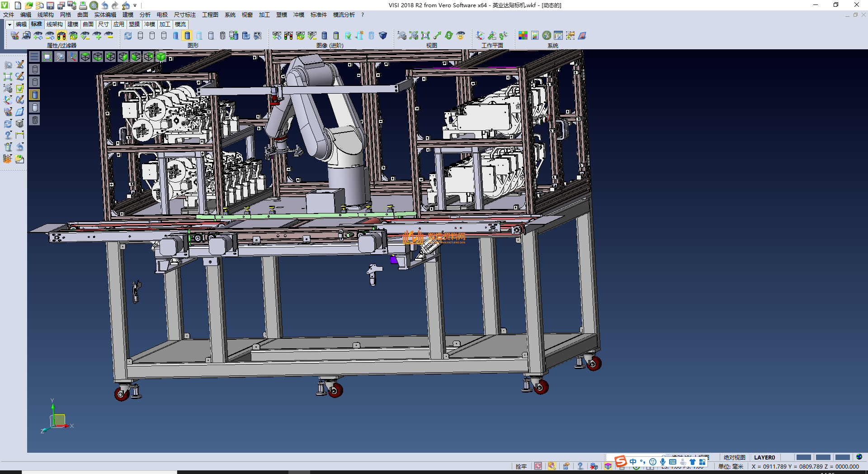
Task: Toggle the highlighted cylinder mode in left vertical strip
Action: [35, 95]
